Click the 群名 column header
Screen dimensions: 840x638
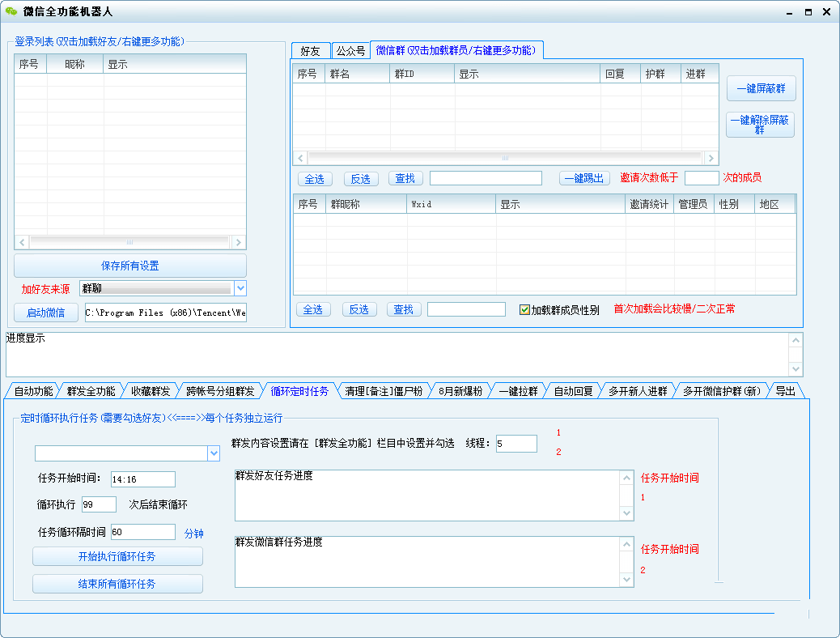click(358, 74)
